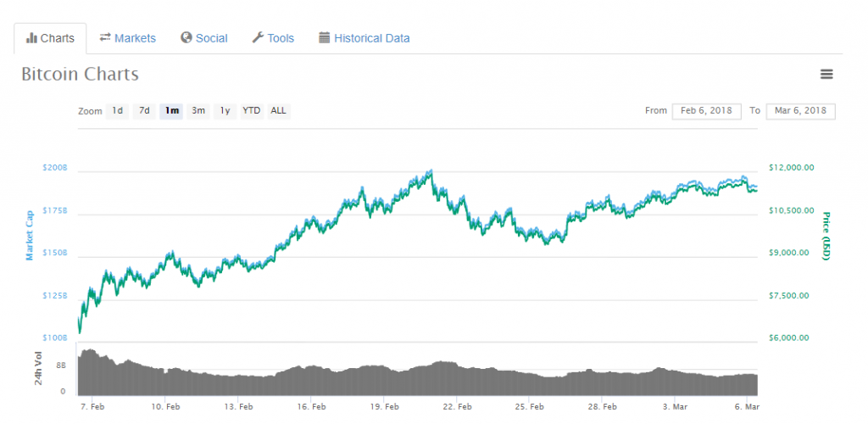Viewport: 868px width, 424px height.
Task: Click the Price (USD) axis label
Action: [826, 237]
